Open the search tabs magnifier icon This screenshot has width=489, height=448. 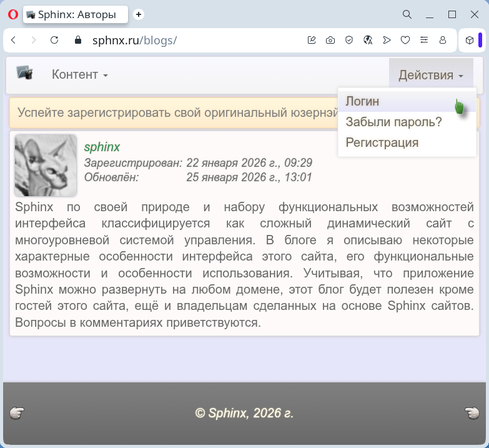point(407,14)
